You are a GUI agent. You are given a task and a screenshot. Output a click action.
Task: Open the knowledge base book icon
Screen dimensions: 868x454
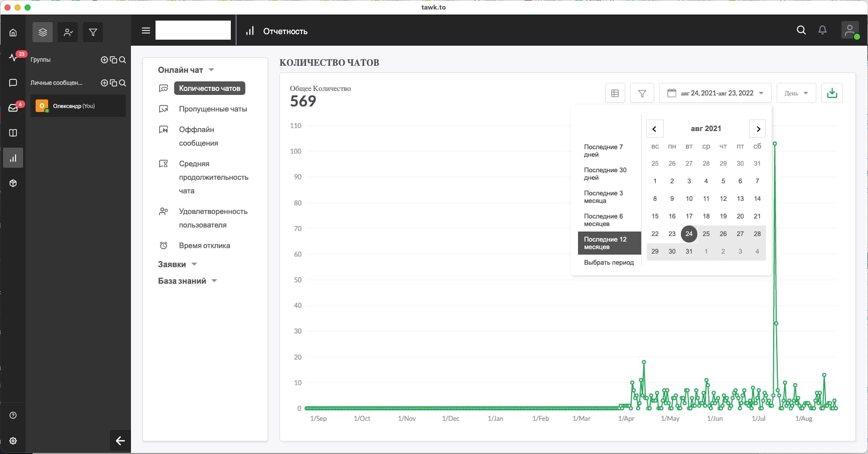point(13,133)
